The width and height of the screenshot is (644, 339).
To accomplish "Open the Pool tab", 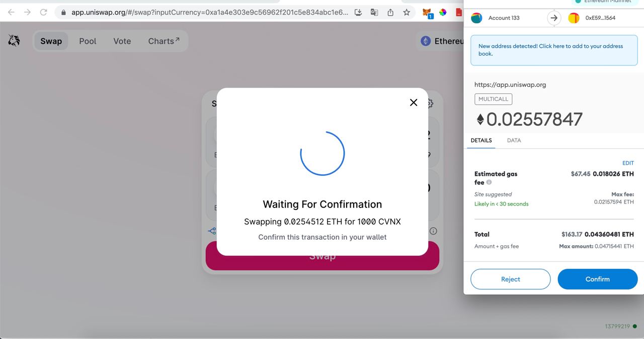I will [x=88, y=41].
